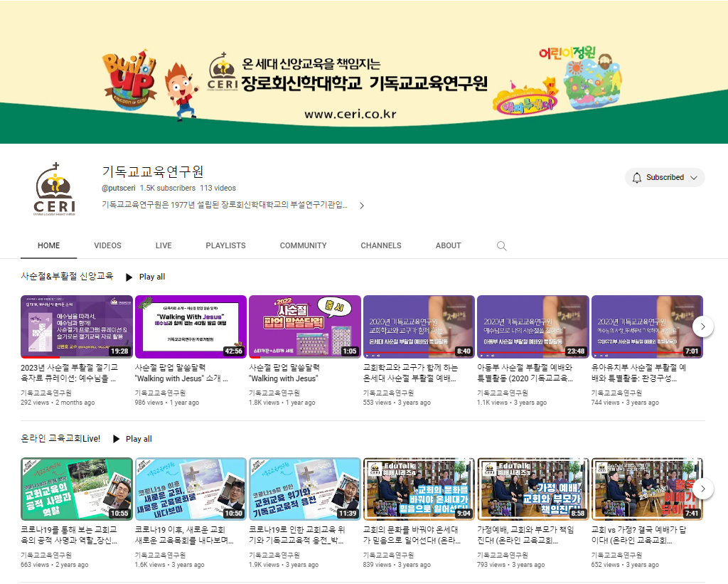Open the 10:55 교회교육의 공적 사명 thumbnail

point(77,489)
